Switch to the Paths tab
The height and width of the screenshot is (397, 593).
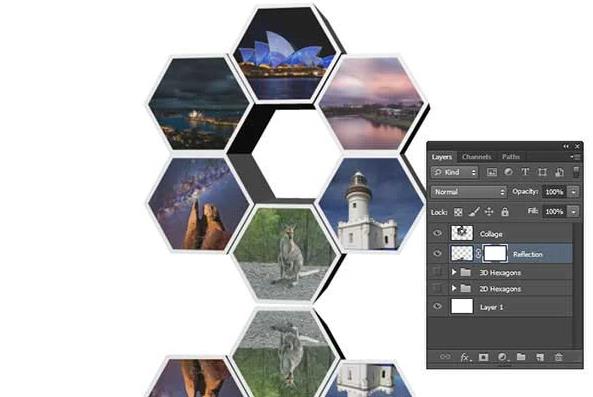pos(511,157)
